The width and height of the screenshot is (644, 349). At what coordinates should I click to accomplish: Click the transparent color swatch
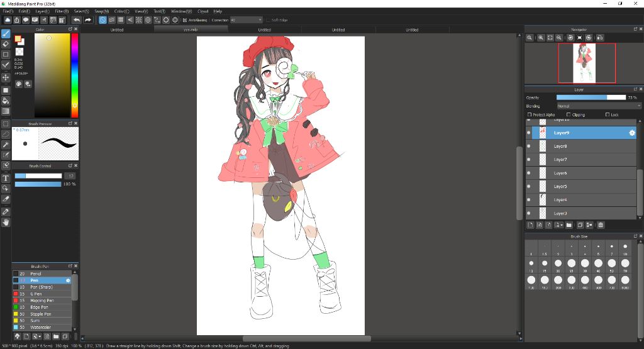[x=19, y=52]
